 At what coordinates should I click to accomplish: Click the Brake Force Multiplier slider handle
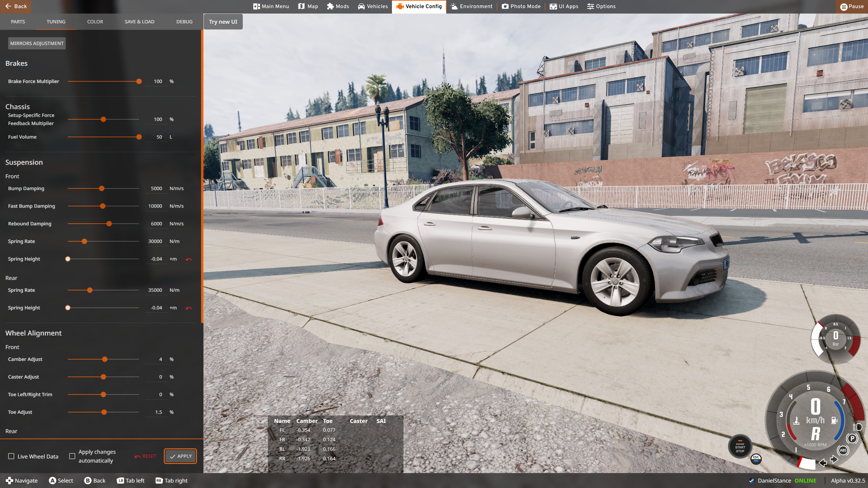[x=139, y=81]
